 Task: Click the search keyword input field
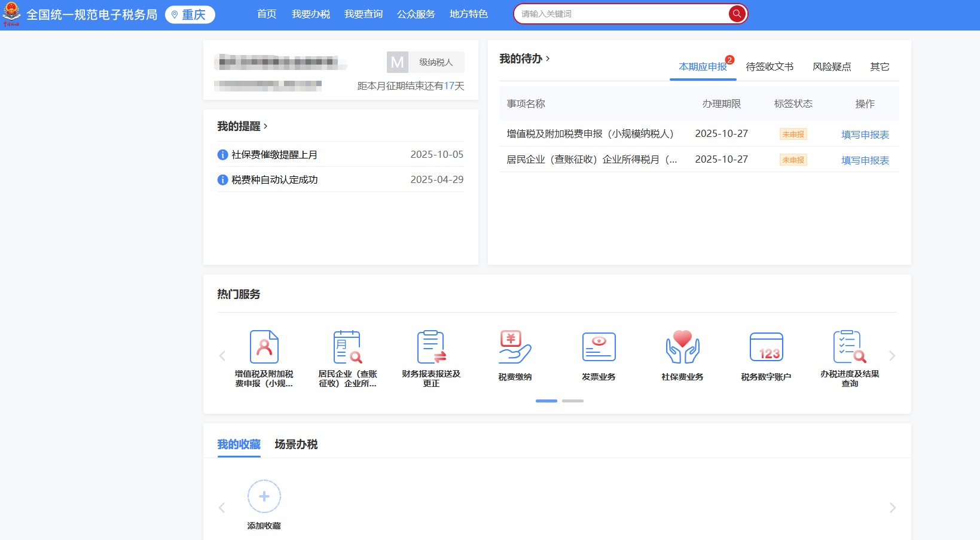click(x=622, y=14)
